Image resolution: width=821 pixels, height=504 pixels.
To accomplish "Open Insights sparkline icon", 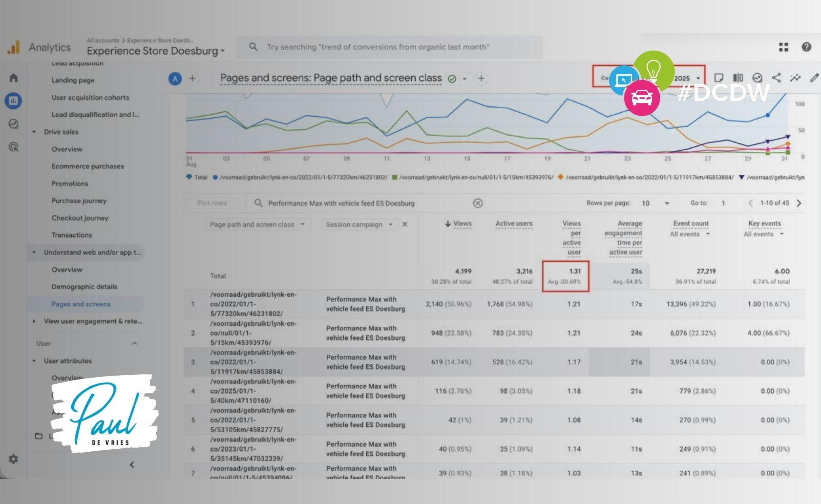I will coord(795,78).
